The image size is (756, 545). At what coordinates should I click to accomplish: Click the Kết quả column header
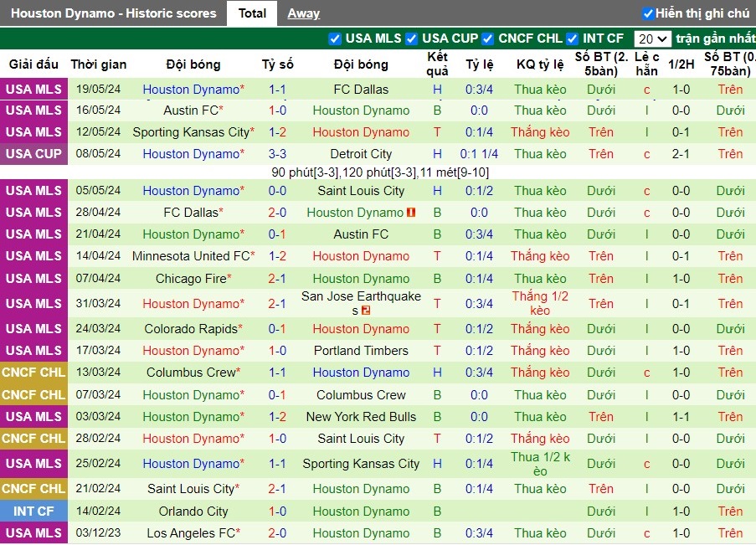[437, 64]
